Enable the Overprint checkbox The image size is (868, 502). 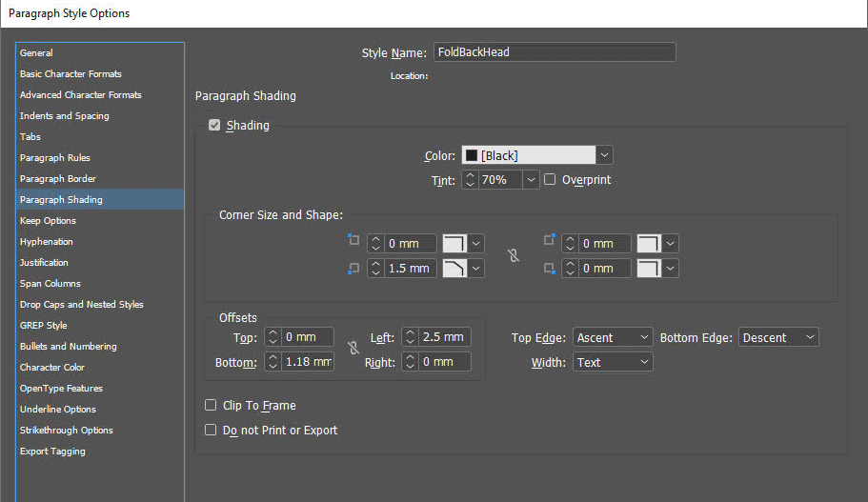(x=550, y=179)
